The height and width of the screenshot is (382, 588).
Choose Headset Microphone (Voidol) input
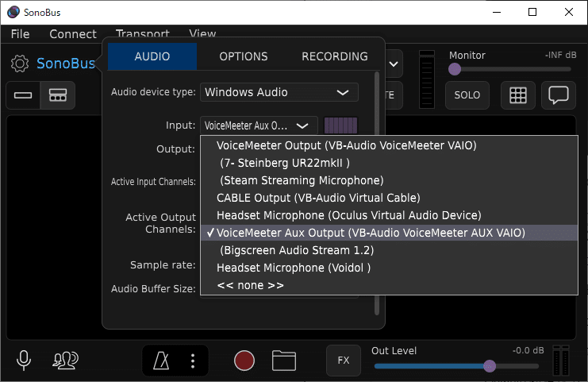[x=390, y=268]
